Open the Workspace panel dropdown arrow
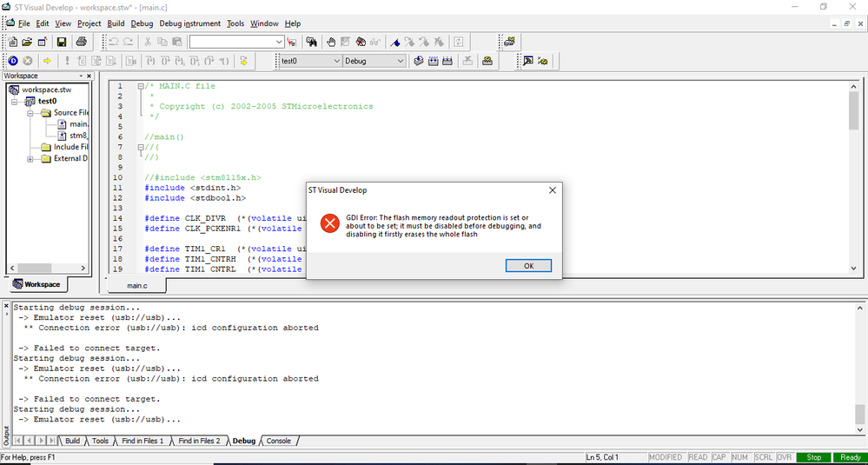 tap(81, 76)
